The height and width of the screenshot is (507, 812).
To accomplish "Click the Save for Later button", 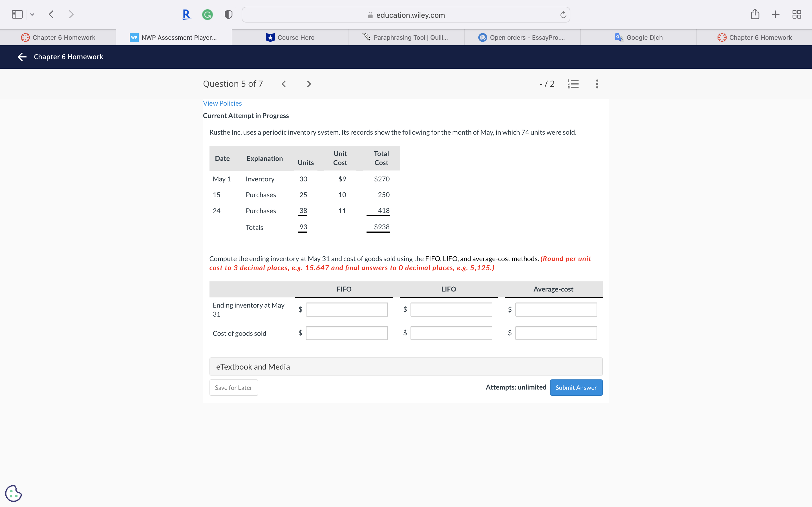I will 233,388.
